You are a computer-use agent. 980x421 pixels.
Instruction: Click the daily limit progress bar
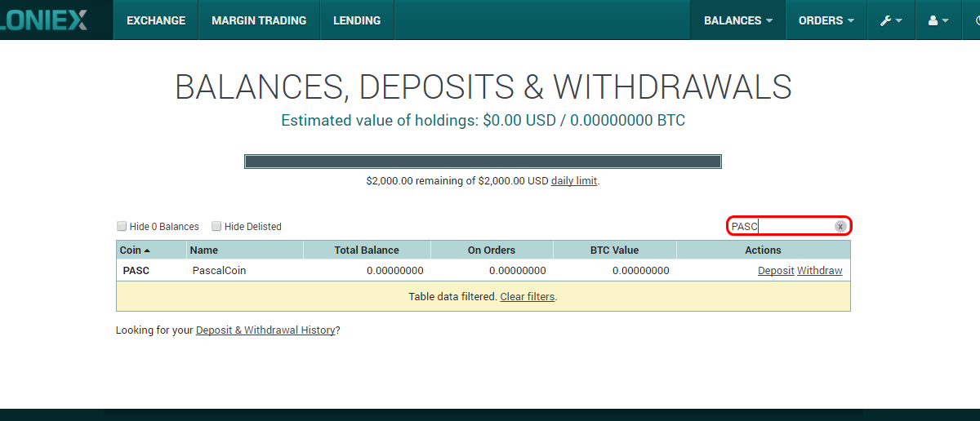483,162
